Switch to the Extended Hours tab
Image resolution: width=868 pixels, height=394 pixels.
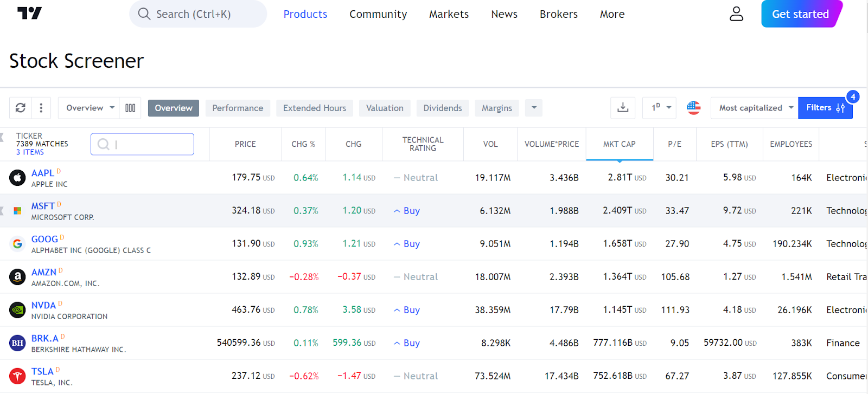coord(315,108)
